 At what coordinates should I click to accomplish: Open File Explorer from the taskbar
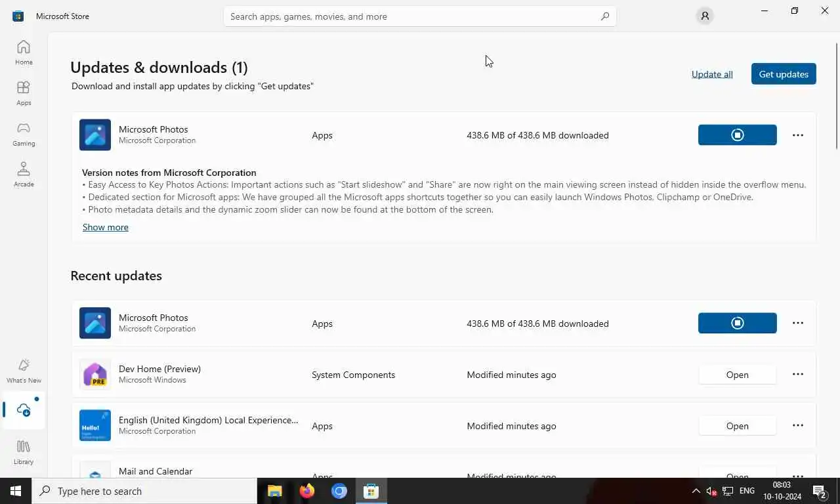[x=274, y=491]
